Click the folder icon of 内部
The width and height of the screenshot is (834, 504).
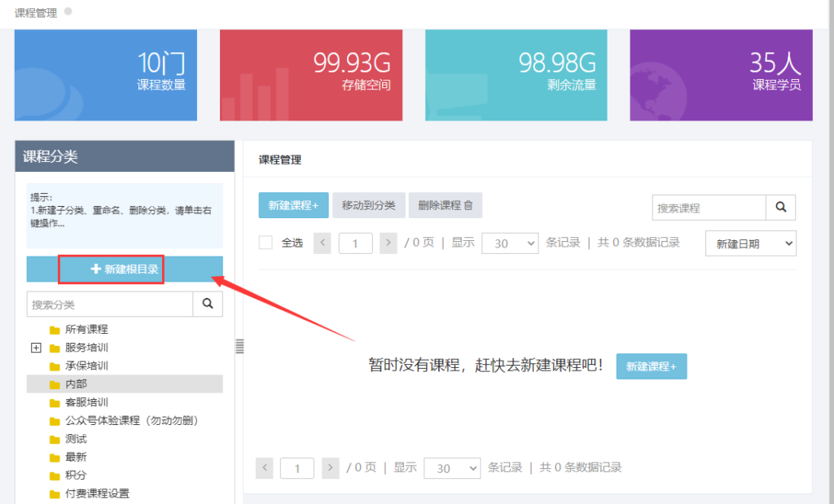55,384
